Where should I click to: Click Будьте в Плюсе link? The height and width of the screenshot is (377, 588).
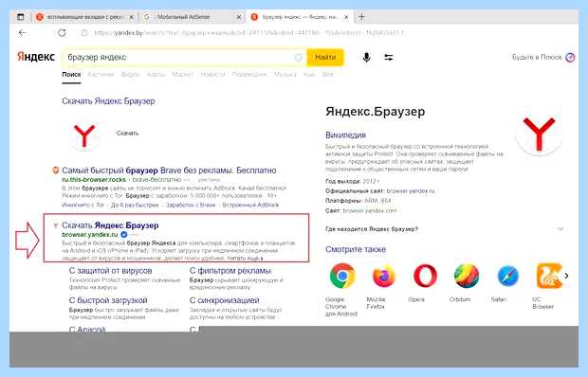(537, 57)
